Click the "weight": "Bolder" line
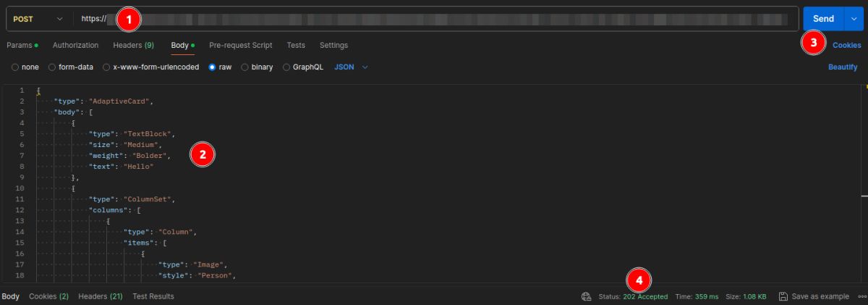Screen dimensions: 868x305 (129, 156)
